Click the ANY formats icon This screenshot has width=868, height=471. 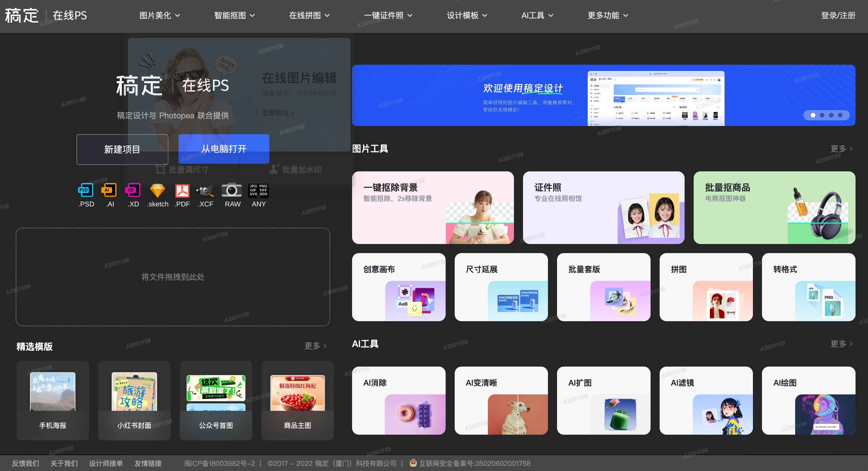[x=259, y=190]
